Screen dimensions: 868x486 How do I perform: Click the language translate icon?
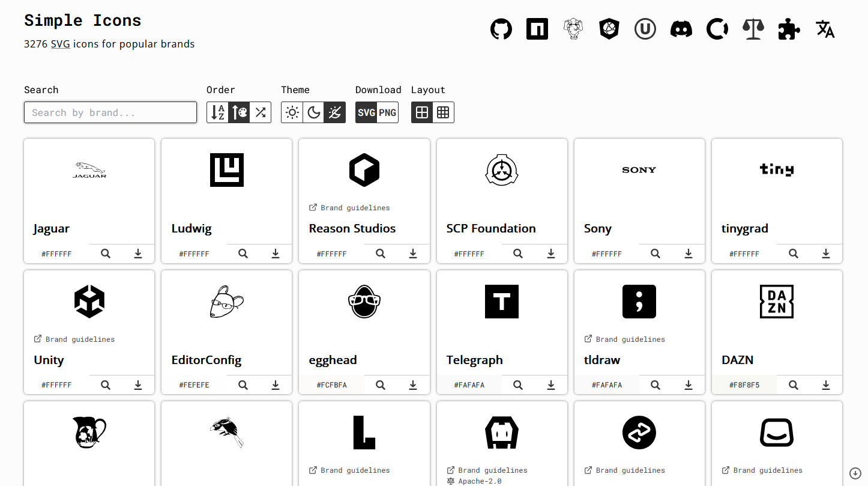(825, 29)
